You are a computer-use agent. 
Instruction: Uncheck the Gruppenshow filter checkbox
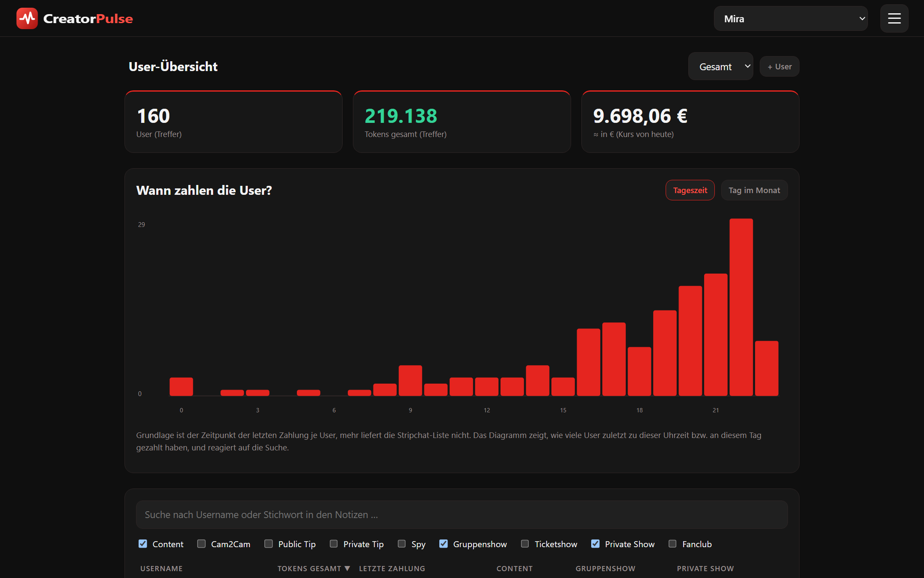[444, 544]
